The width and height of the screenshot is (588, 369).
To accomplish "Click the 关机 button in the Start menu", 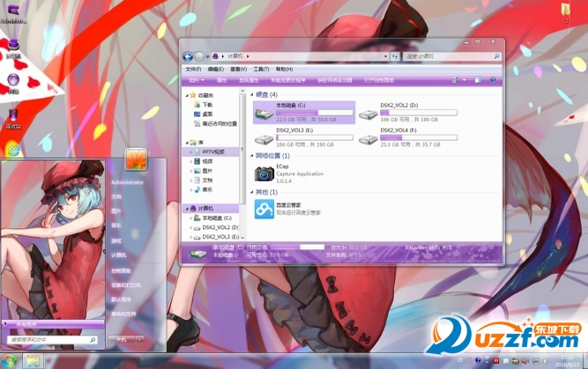I will pyautogui.click(x=122, y=339).
